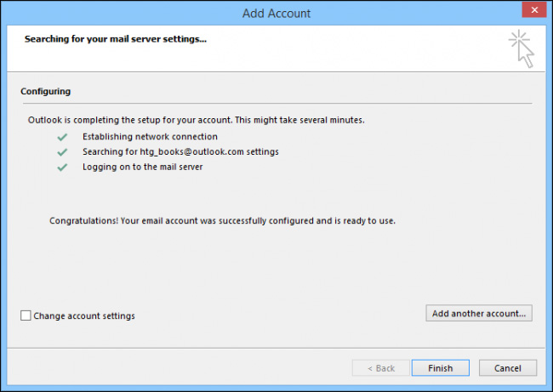Close the Add Account dialog window
Viewport: 553px width, 392px height.
pos(532,12)
